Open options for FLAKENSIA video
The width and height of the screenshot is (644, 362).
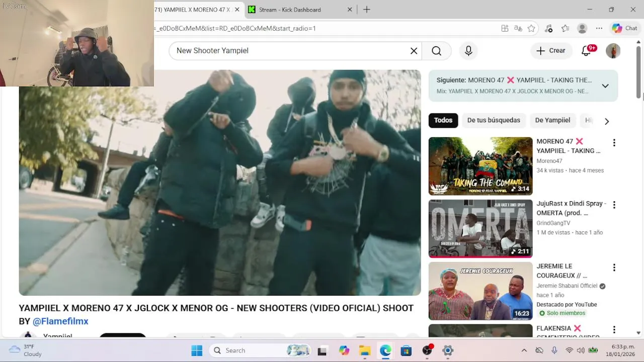[x=614, y=330]
